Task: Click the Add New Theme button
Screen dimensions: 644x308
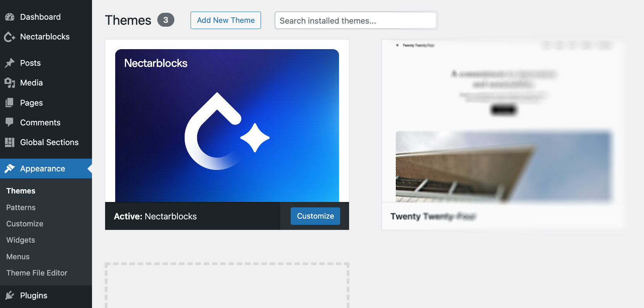Action: click(226, 20)
